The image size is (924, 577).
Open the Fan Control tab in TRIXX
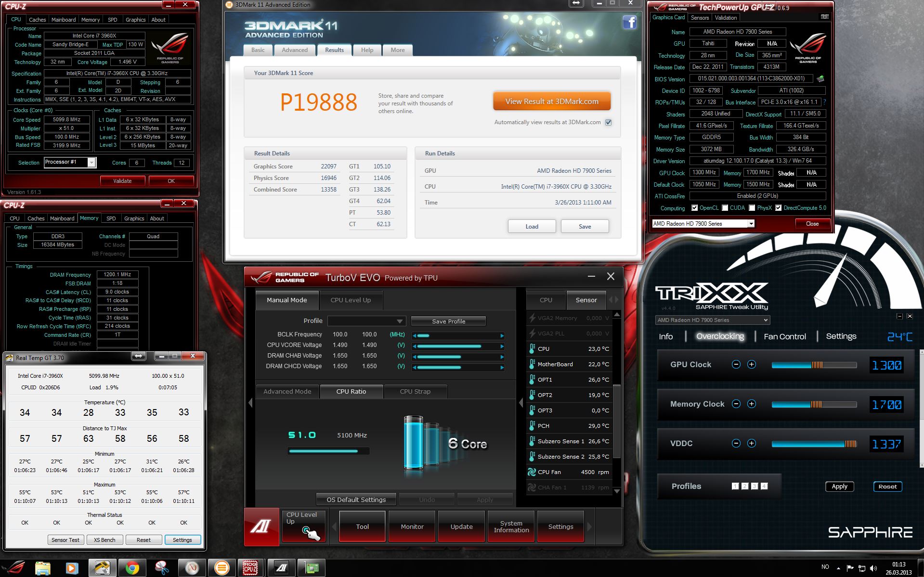click(784, 336)
